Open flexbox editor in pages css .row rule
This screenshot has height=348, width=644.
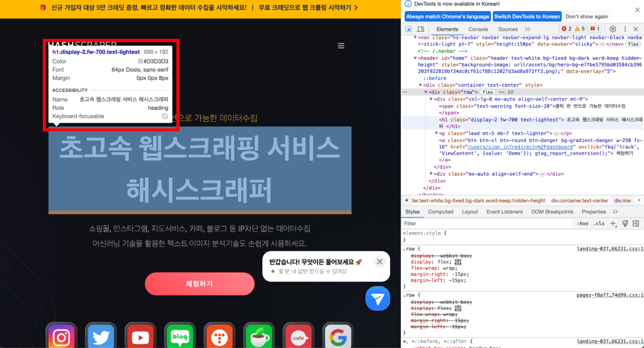pyautogui.click(x=458, y=308)
